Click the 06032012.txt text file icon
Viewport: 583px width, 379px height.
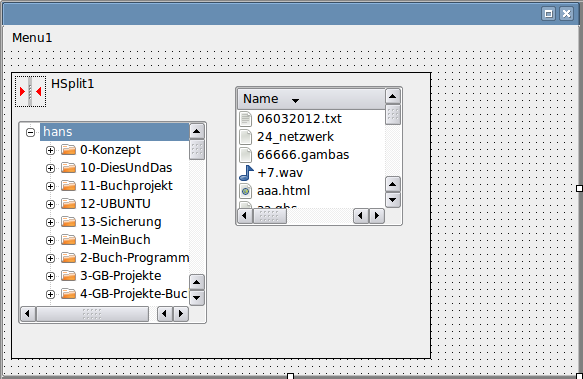coord(245,119)
